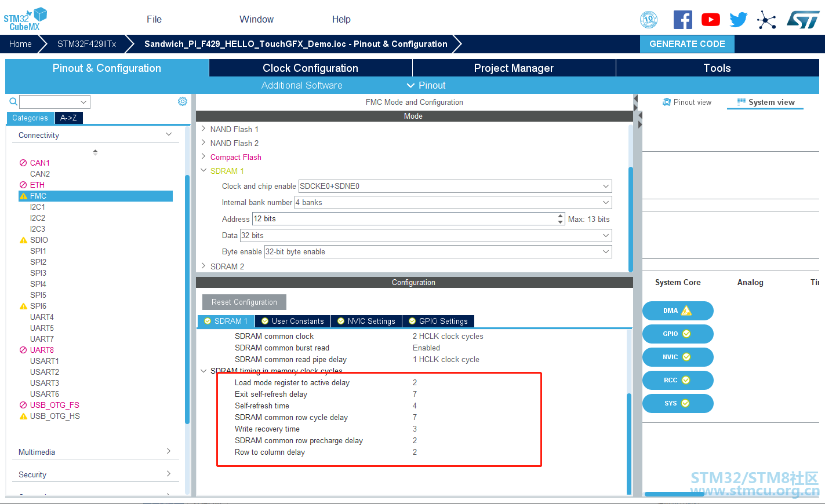The width and height of the screenshot is (825, 504).
Task: Click the ST logo icon
Action: click(x=803, y=20)
